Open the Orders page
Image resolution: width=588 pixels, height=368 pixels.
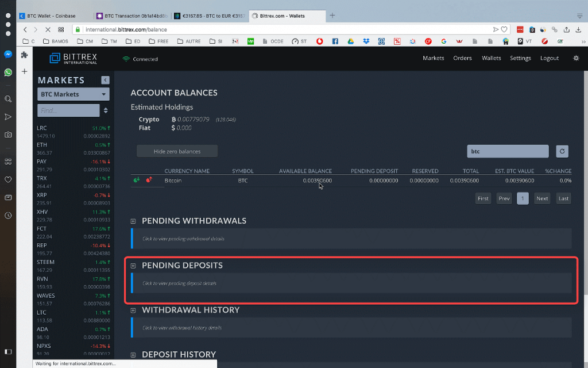(x=462, y=58)
